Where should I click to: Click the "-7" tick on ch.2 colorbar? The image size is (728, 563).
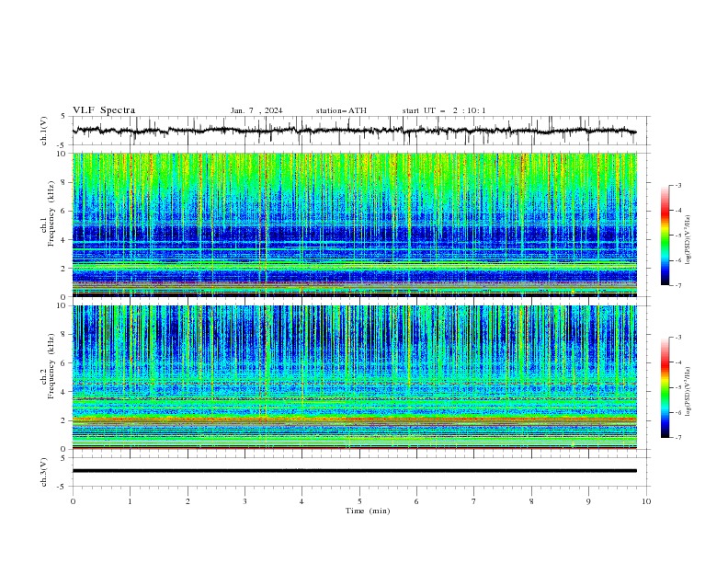tap(677, 438)
